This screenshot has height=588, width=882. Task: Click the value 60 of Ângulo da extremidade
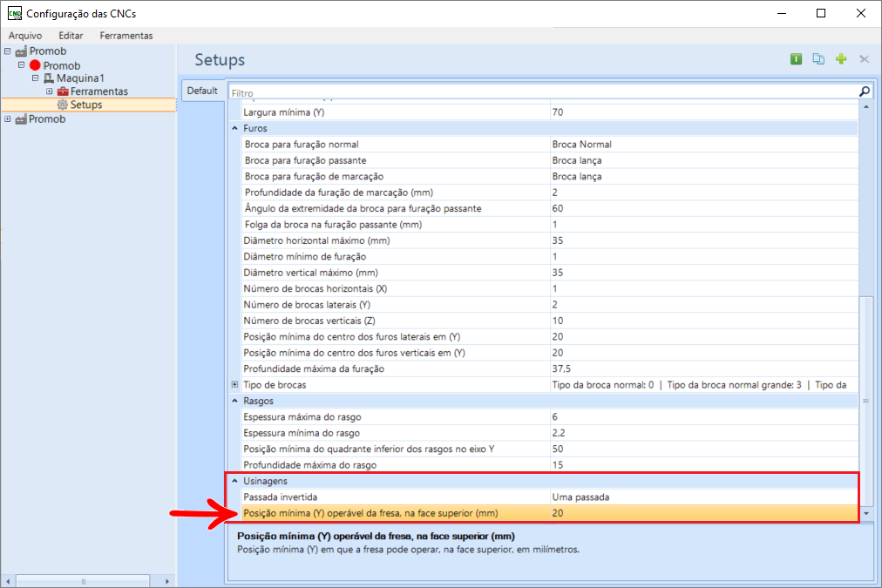point(703,208)
